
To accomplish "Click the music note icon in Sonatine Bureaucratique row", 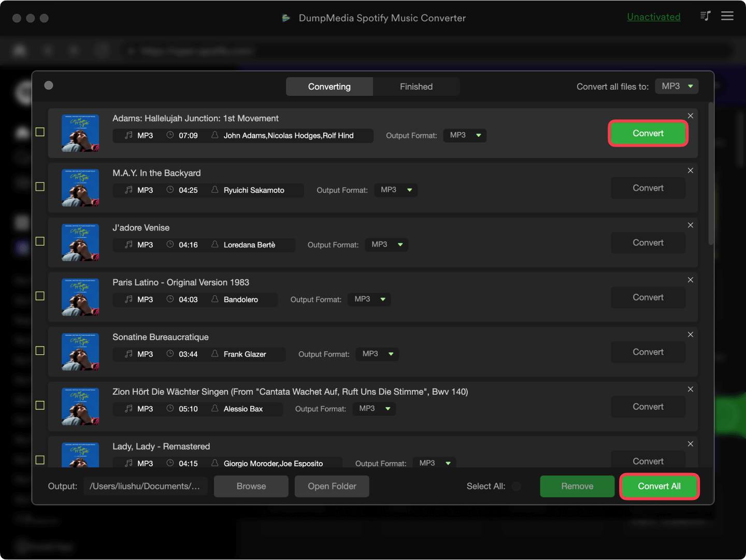I will tap(128, 354).
